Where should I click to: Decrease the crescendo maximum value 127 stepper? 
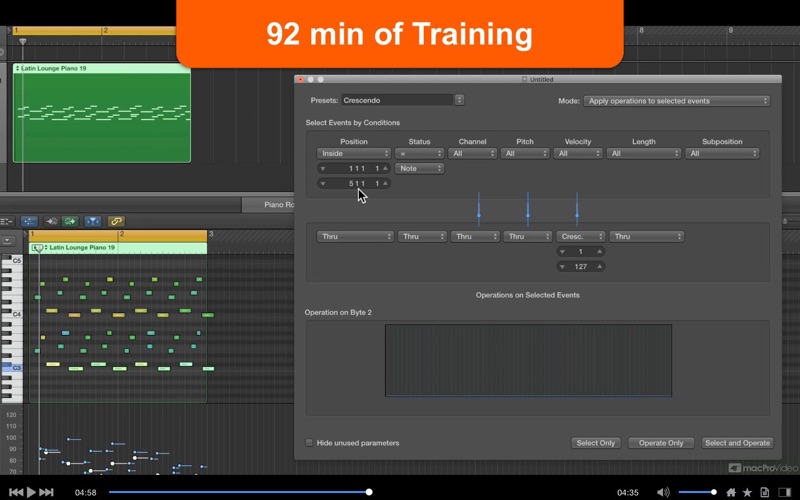(x=562, y=266)
